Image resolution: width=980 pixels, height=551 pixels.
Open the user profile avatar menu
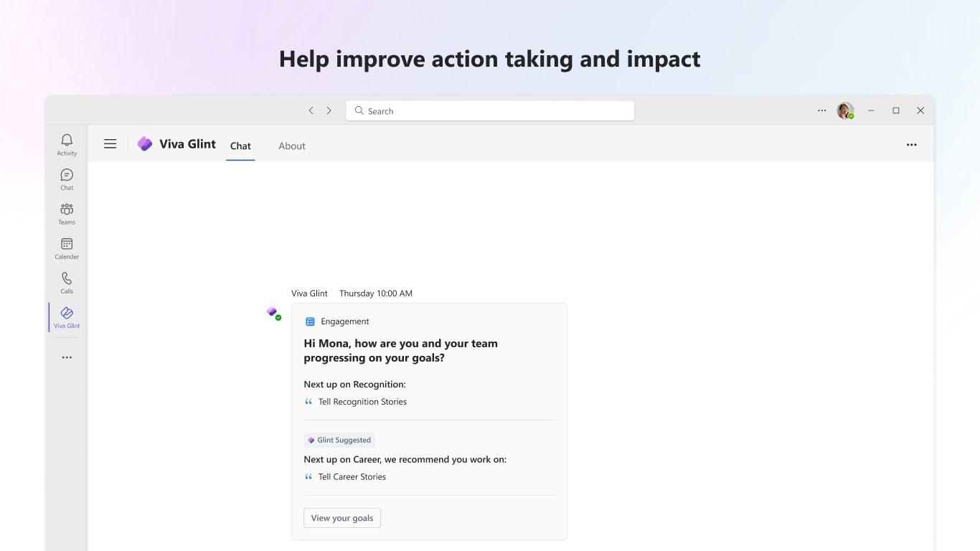pos(845,110)
